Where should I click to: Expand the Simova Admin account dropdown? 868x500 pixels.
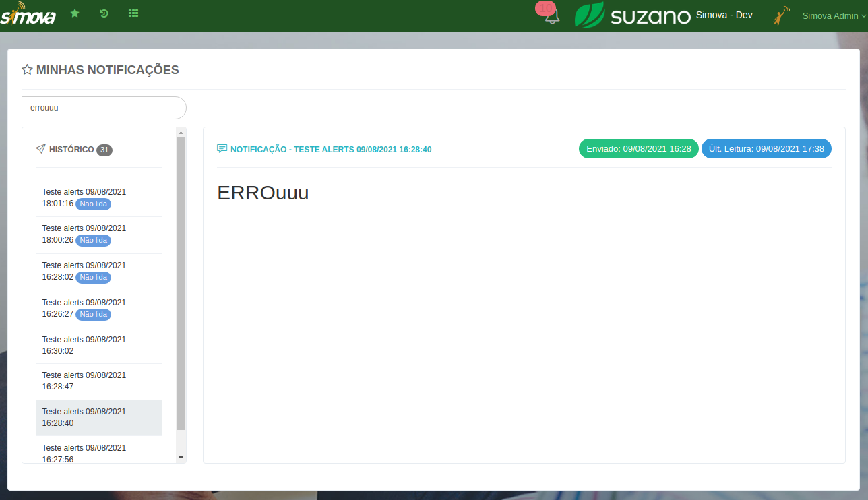[832, 15]
